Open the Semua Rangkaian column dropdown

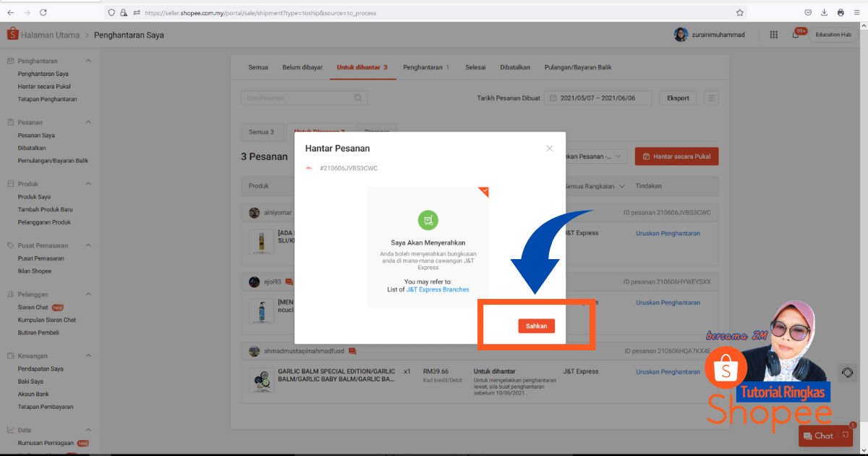click(595, 186)
